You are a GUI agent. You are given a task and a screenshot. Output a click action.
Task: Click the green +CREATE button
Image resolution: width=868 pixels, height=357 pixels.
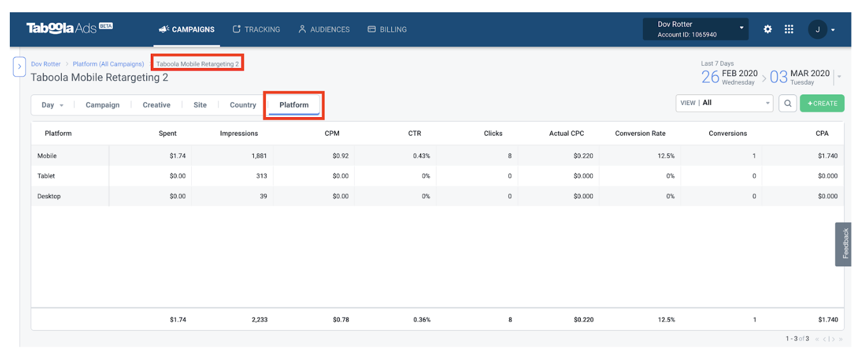[x=821, y=103]
